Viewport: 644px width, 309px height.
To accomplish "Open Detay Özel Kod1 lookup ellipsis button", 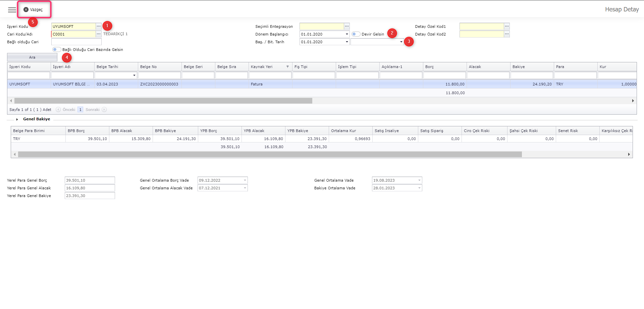I will pyautogui.click(x=507, y=26).
